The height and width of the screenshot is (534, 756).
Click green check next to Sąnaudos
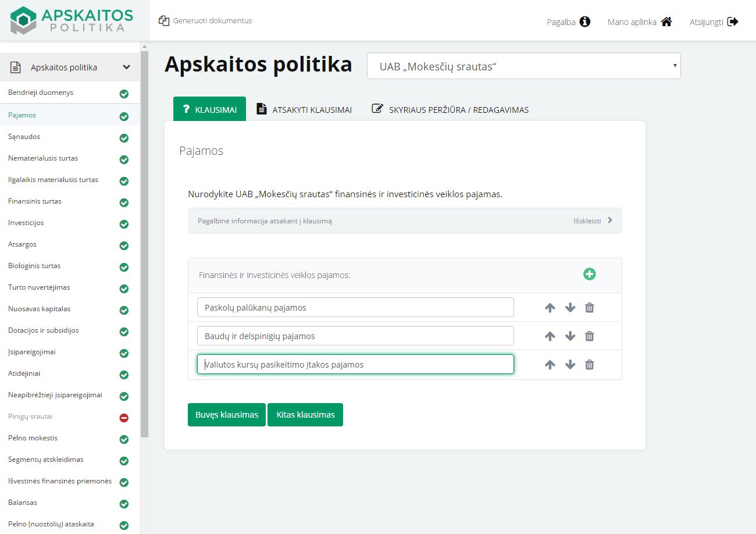coord(124,138)
